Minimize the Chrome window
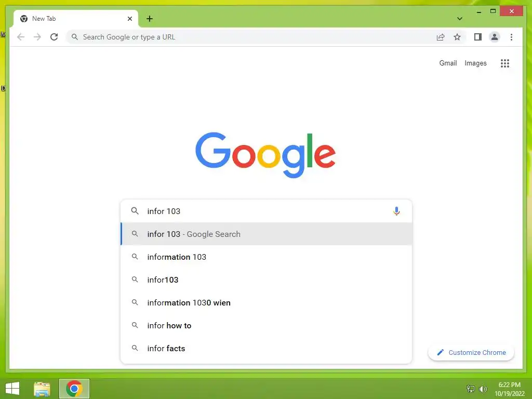Viewport: 532px width, 399px height. coord(478,11)
